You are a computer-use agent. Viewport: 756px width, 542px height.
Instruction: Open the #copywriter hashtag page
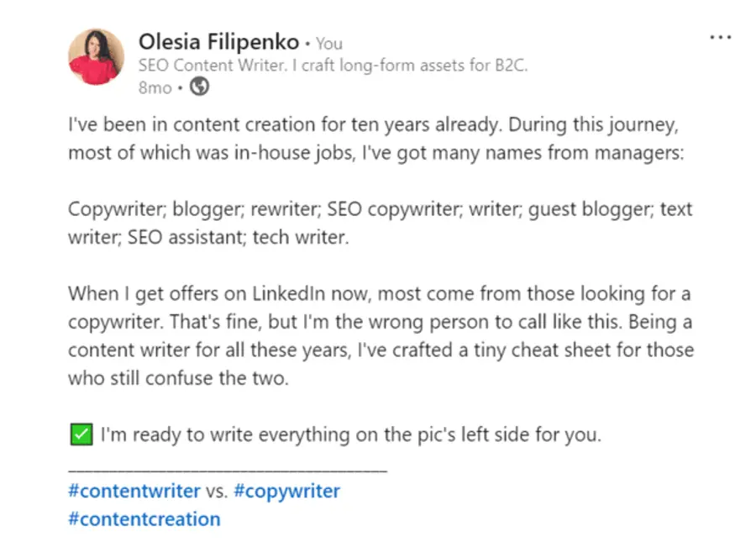289,490
